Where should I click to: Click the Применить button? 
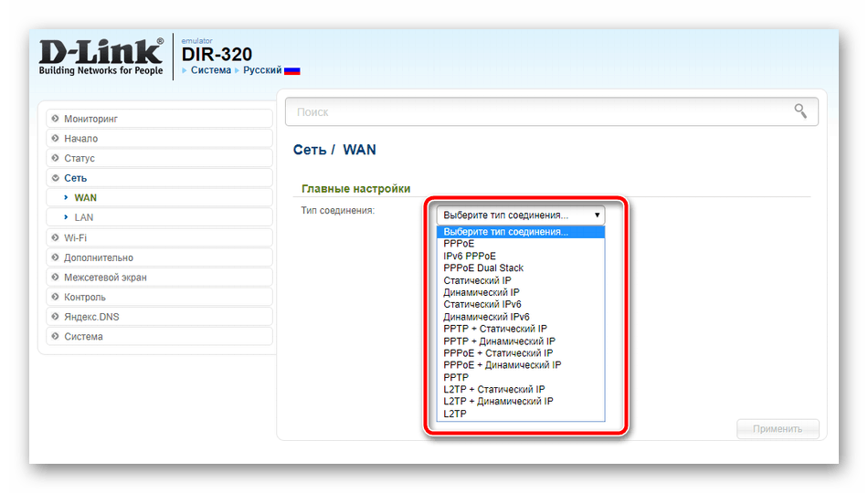[x=778, y=429]
